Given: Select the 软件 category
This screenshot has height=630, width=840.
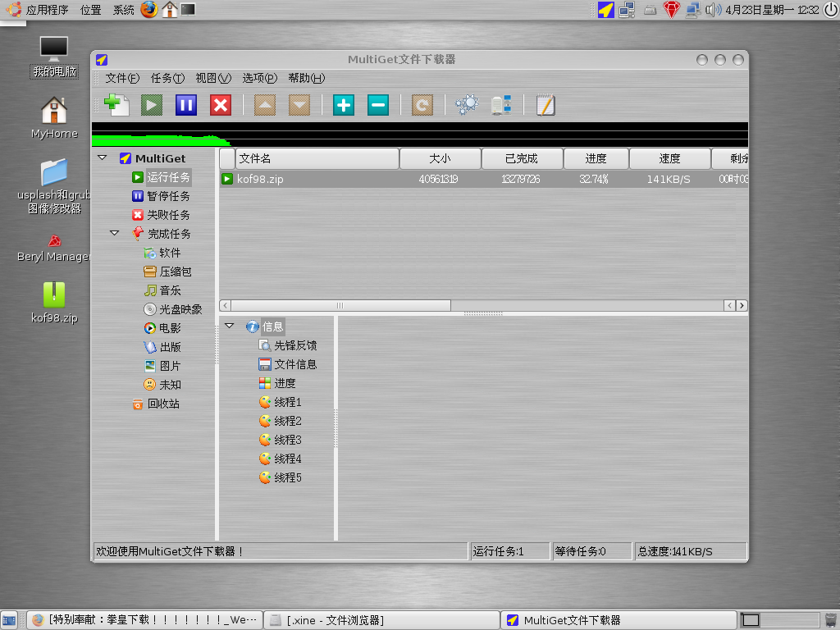Looking at the screenshot, I should point(170,253).
